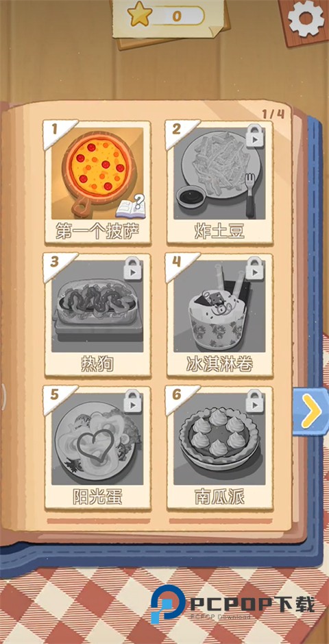This screenshot has width=329, height=644.
Task: Tap the lock video icon on 南瓜派
Action: pos(254,401)
